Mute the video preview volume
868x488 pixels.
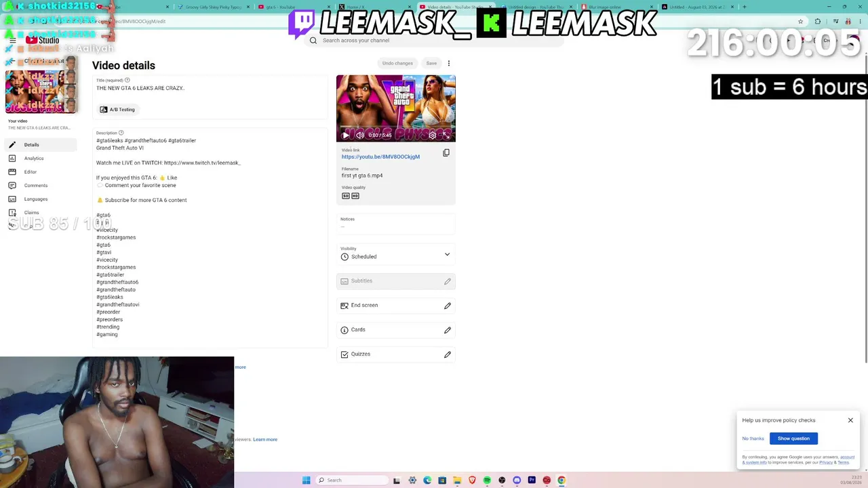tap(360, 135)
